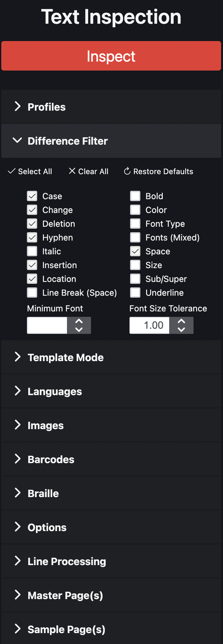223x644 pixels.
Task: Click the Minimum Font input field
Action: 47,325
